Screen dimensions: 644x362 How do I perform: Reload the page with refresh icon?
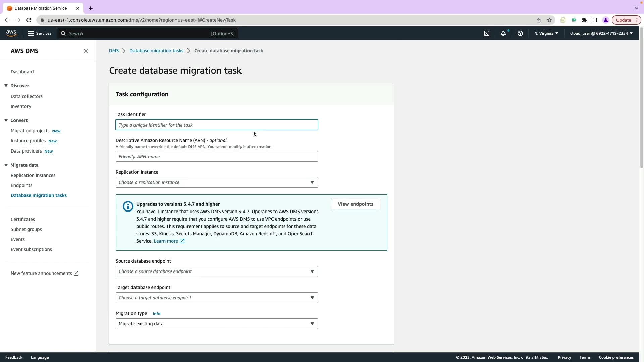click(x=29, y=20)
